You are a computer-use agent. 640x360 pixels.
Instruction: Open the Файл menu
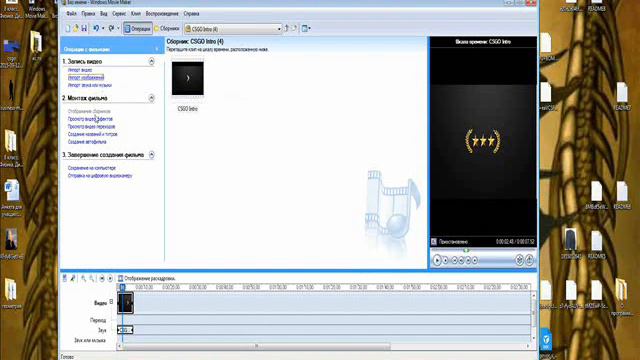point(71,14)
